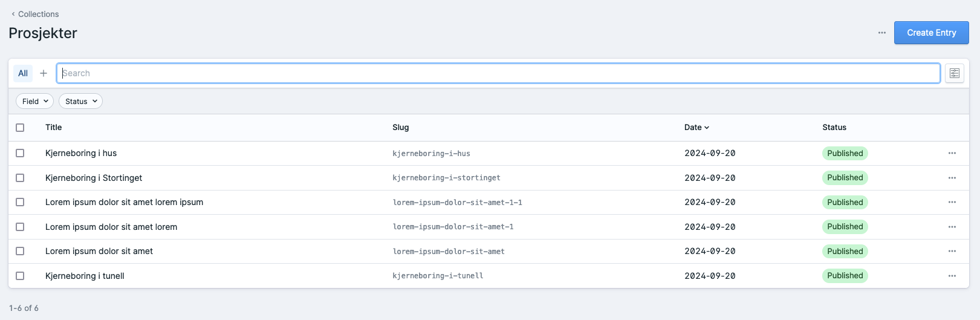
Task: Click the plus icon to add a view
Action: (x=44, y=73)
